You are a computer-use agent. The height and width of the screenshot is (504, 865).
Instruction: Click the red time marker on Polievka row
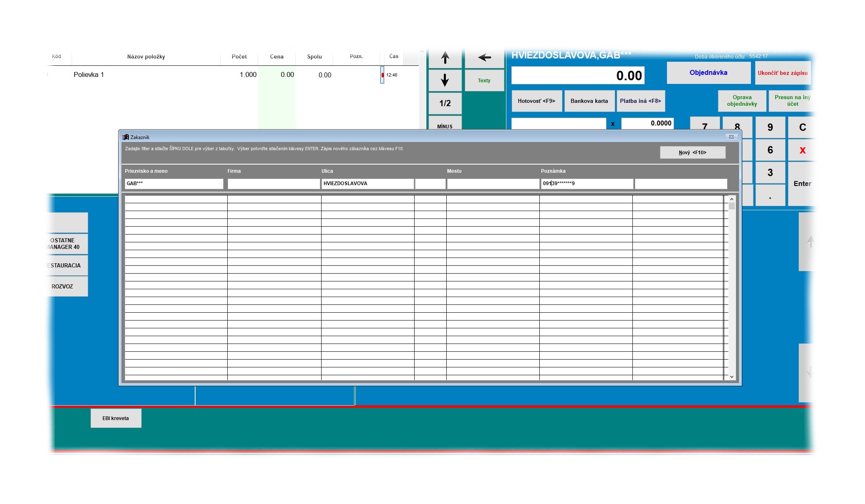click(382, 75)
